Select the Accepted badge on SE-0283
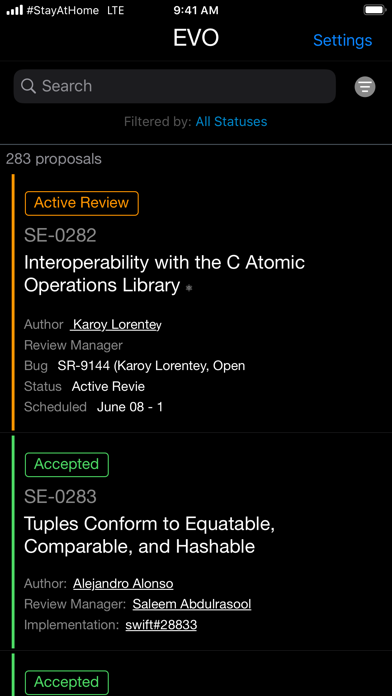The width and height of the screenshot is (392, 696). point(67,465)
